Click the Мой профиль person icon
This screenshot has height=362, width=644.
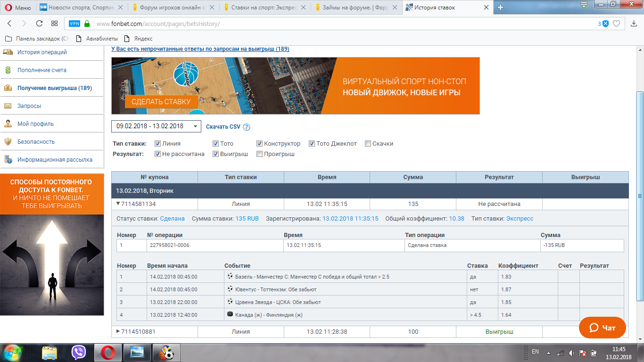8,124
